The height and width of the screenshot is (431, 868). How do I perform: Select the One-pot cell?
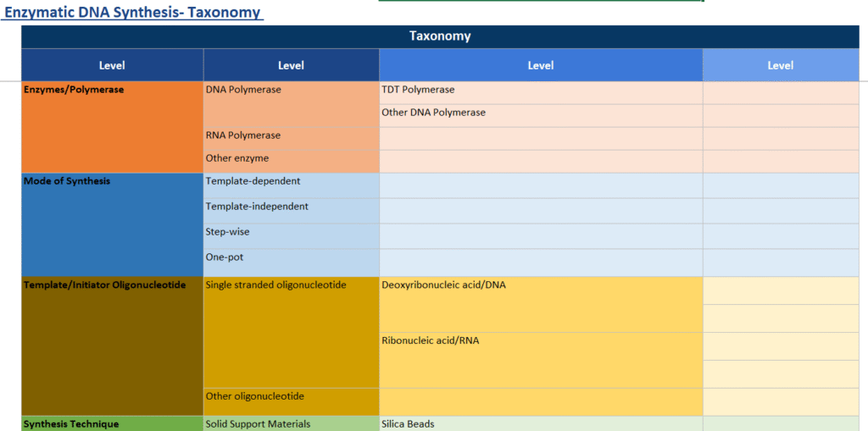click(x=291, y=257)
